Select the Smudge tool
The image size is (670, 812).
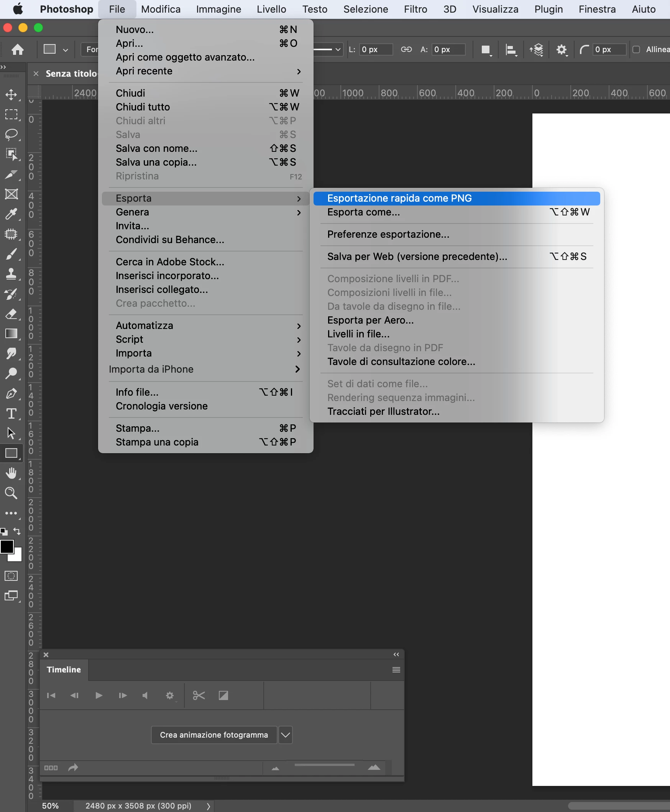pos(11,353)
